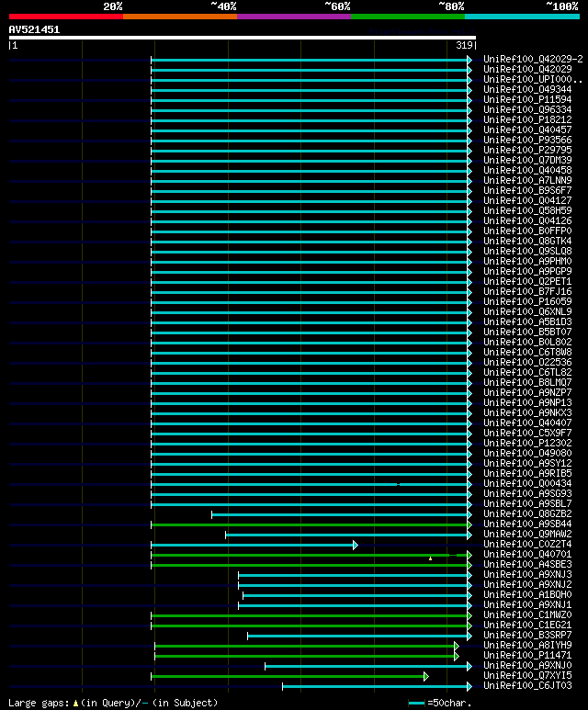The height and width of the screenshot is (710, 588).
Task: Select the UniRef100_P11594 label
Action: pyautogui.click(x=527, y=99)
